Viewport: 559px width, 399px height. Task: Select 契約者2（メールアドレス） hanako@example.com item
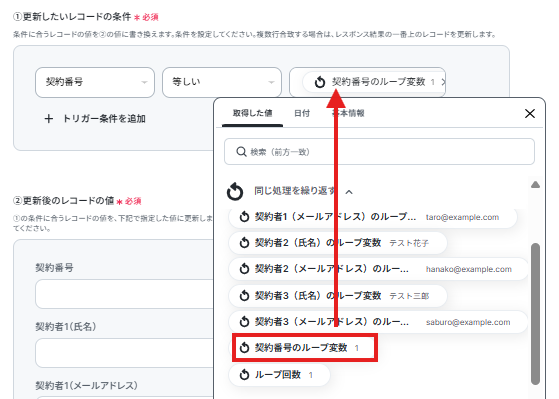click(x=378, y=269)
